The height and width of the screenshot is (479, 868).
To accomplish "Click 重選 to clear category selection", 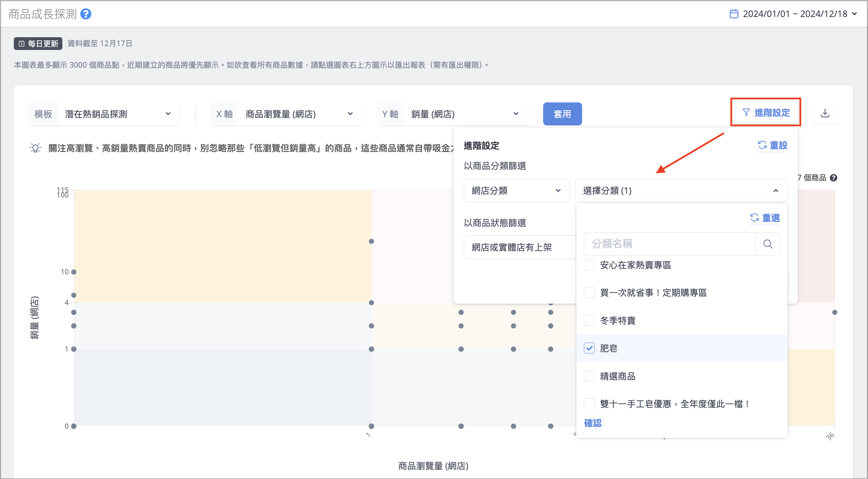I will pyautogui.click(x=765, y=218).
